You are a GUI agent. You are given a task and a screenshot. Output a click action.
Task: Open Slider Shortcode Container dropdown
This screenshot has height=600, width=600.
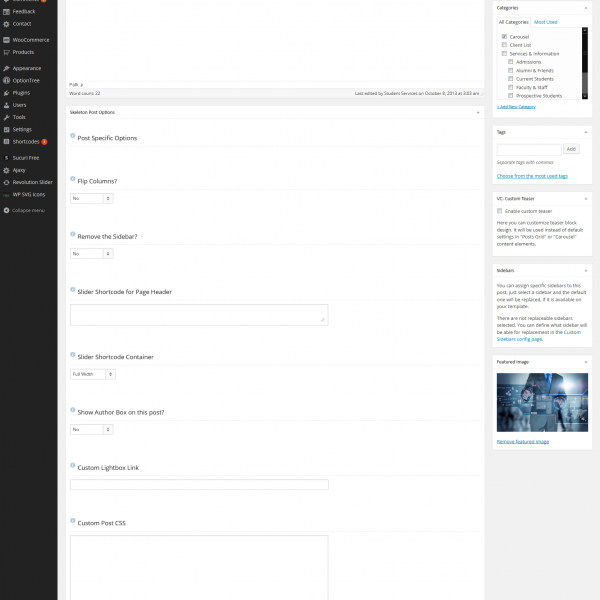click(x=93, y=374)
